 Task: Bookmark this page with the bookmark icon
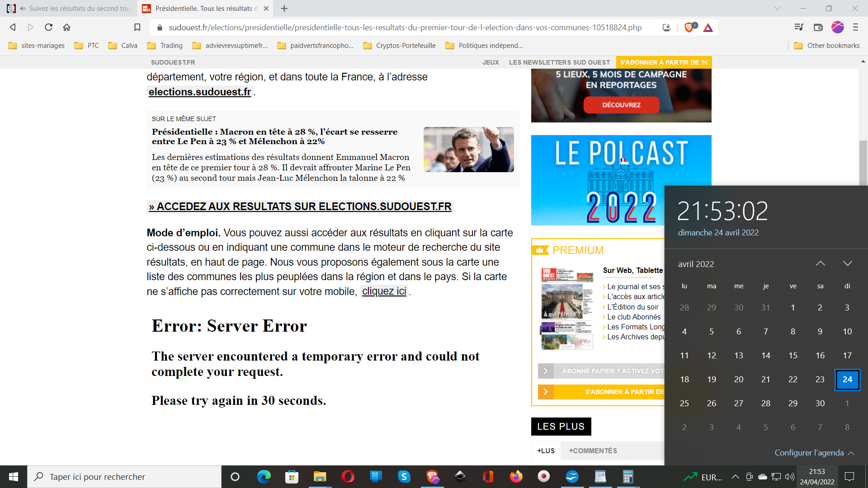pos(137,28)
